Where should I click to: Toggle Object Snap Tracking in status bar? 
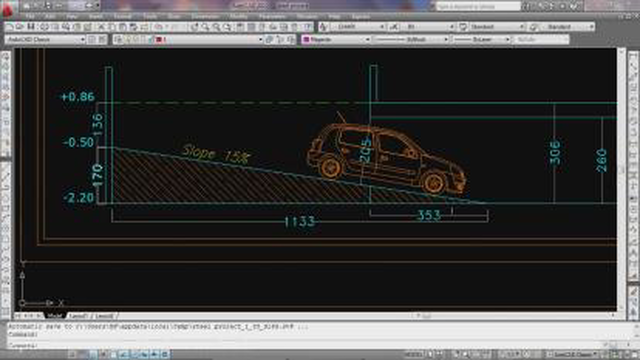[124, 354]
